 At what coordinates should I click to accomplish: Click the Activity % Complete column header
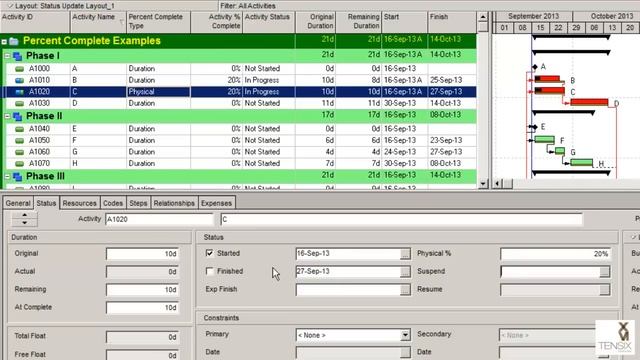point(216,22)
